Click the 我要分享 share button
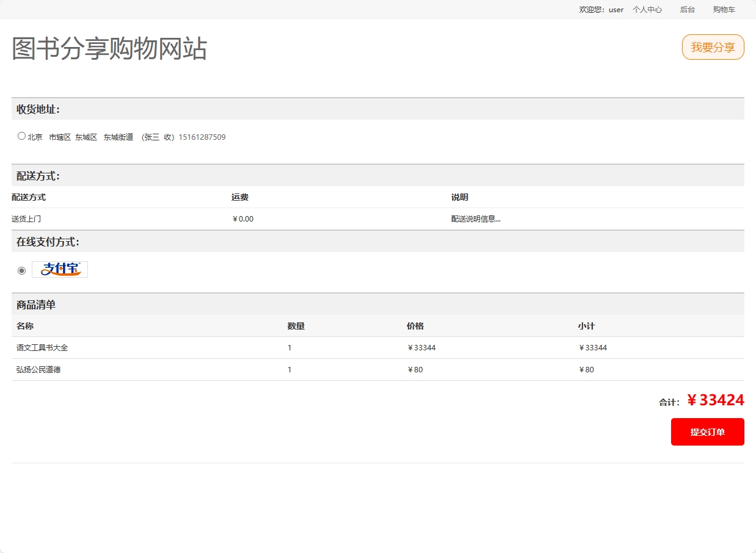Image resolution: width=756 pixels, height=553 pixels. pos(713,47)
